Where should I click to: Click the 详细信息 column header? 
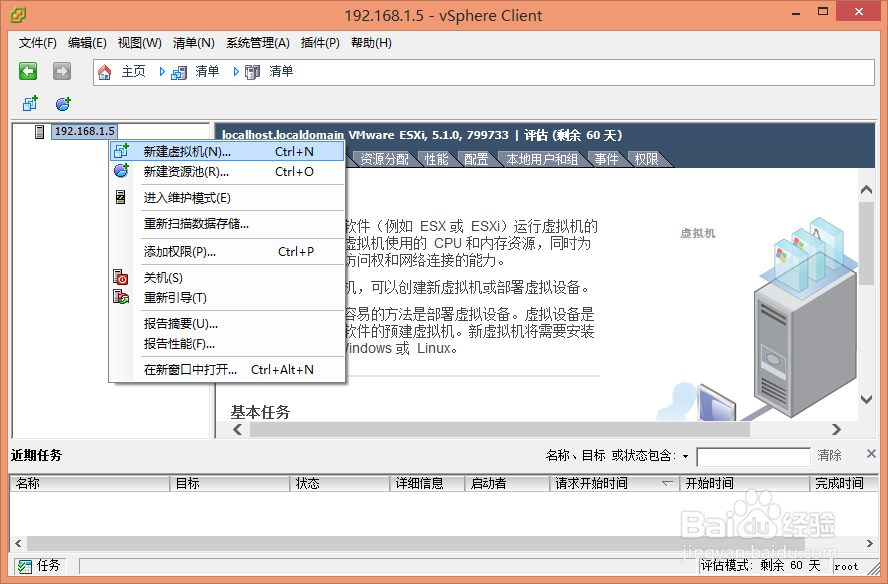[x=427, y=483]
